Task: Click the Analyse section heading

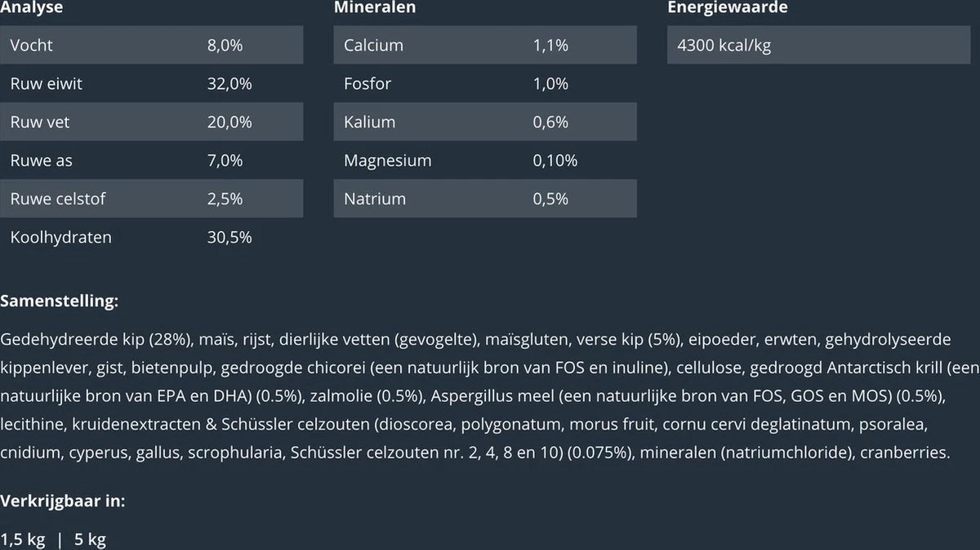Action: pyautogui.click(x=32, y=8)
